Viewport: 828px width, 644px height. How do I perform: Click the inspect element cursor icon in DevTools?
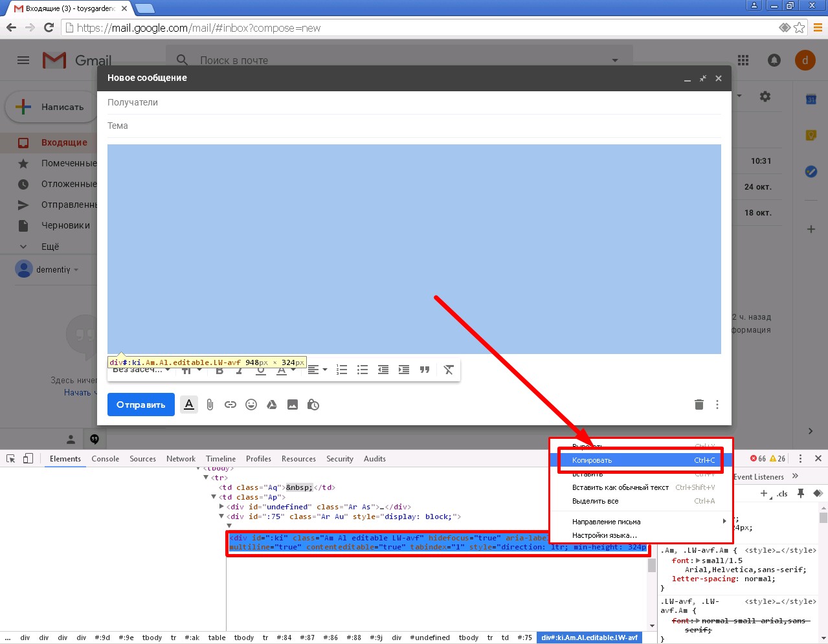[x=11, y=458]
